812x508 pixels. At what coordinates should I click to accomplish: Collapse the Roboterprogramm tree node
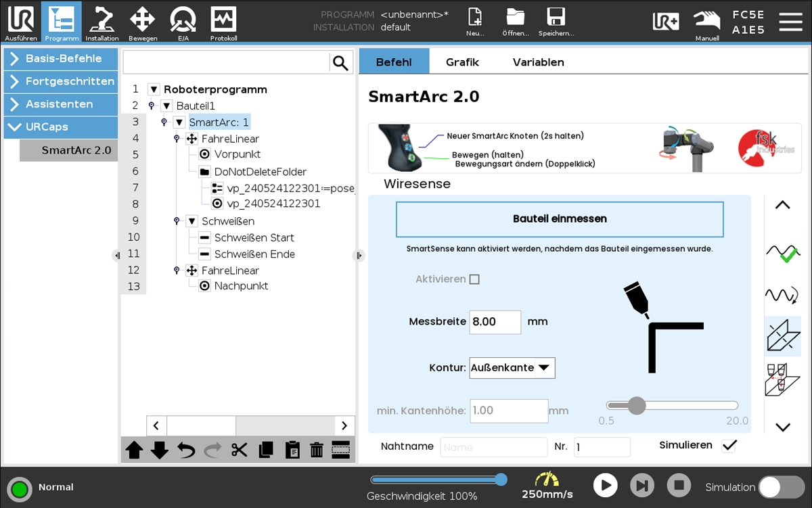click(154, 89)
